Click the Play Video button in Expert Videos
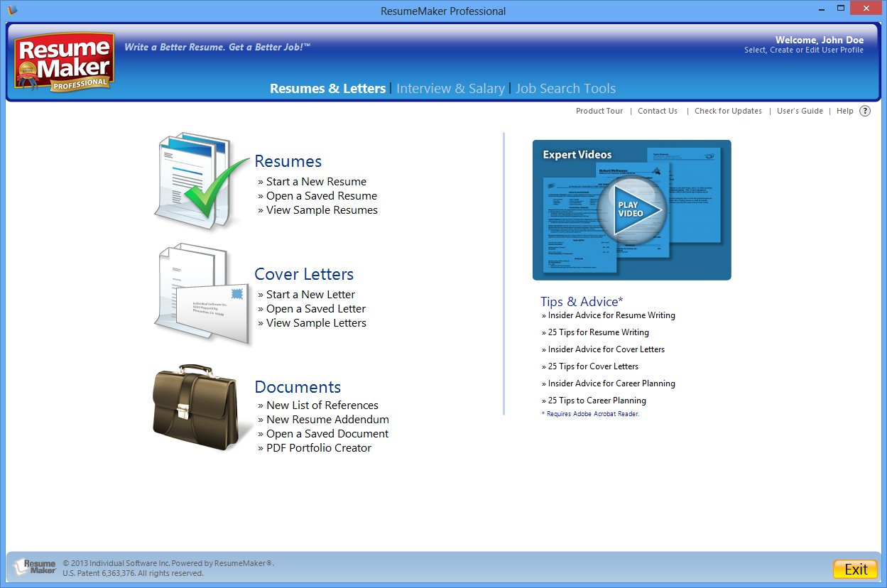The image size is (887, 588). click(x=631, y=209)
